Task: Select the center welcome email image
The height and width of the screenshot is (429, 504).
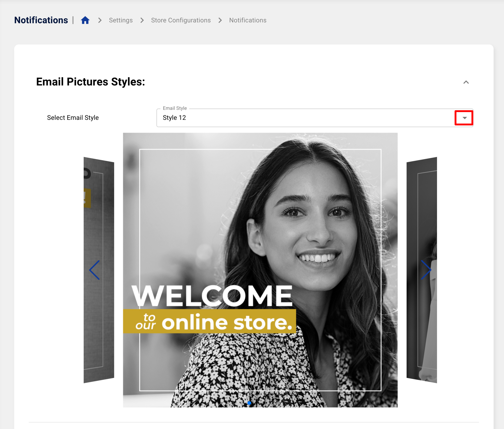Action: (260, 270)
